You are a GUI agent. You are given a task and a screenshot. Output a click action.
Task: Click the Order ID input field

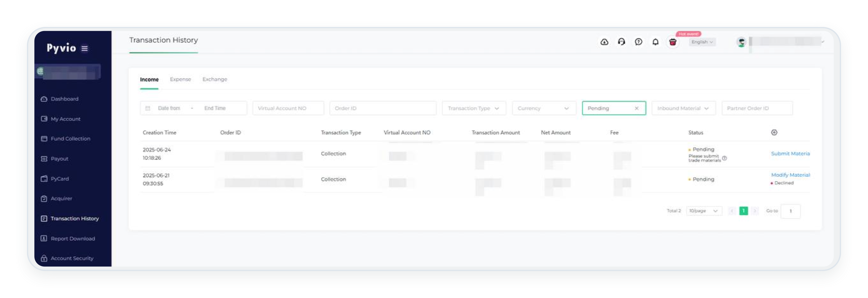pyautogui.click(x=382, y=108)
